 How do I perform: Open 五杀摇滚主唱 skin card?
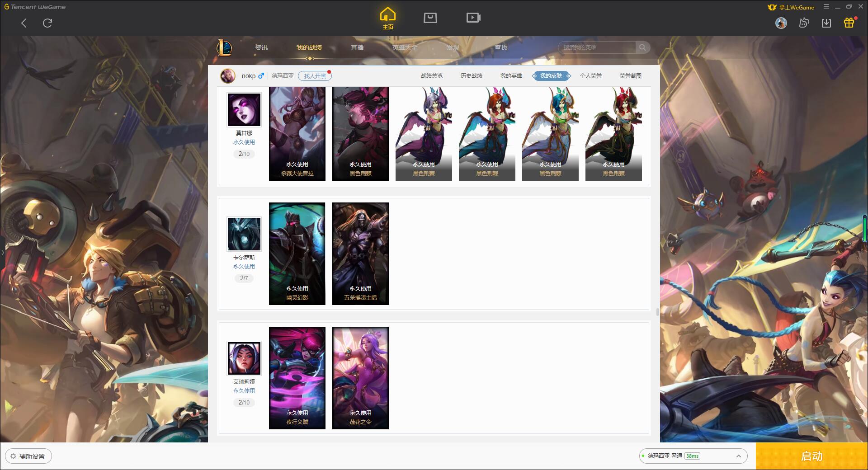click(360, 254)
